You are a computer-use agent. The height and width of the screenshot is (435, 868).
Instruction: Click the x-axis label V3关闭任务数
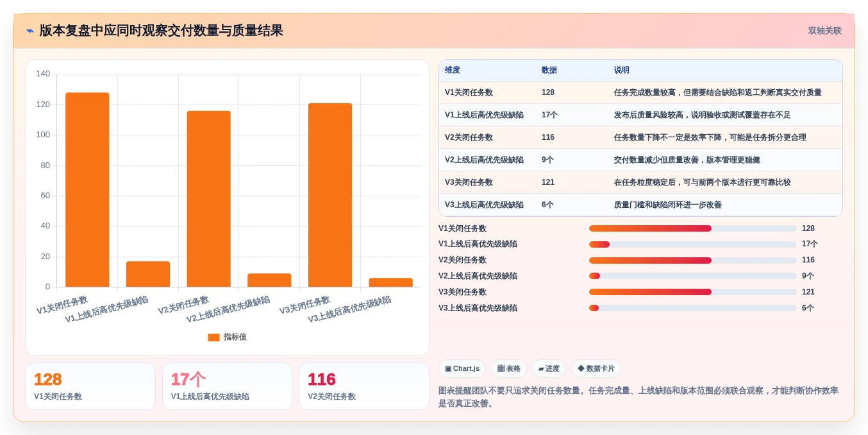(x=305, y=305)
